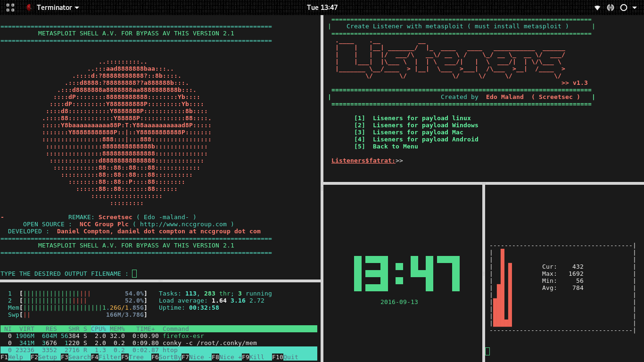Click option [1] Liseners for payload linux
The image size is (644, 362).
[413, 118]
